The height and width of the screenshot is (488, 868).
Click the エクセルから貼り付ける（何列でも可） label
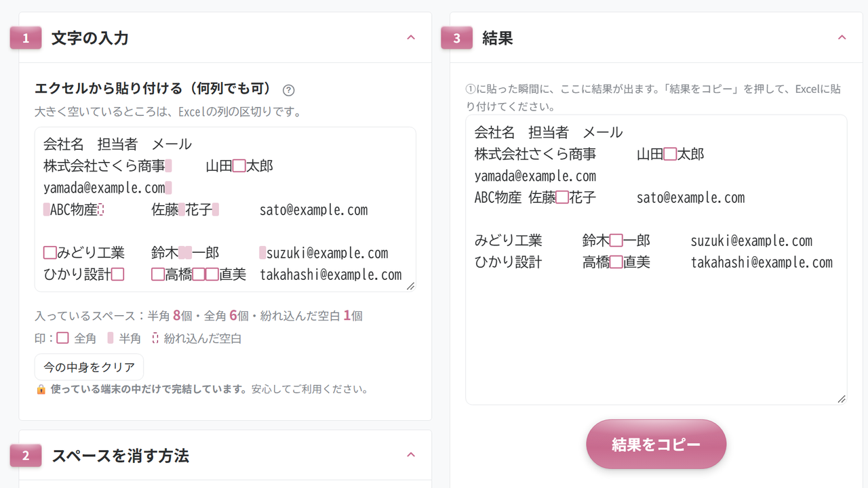153,89
